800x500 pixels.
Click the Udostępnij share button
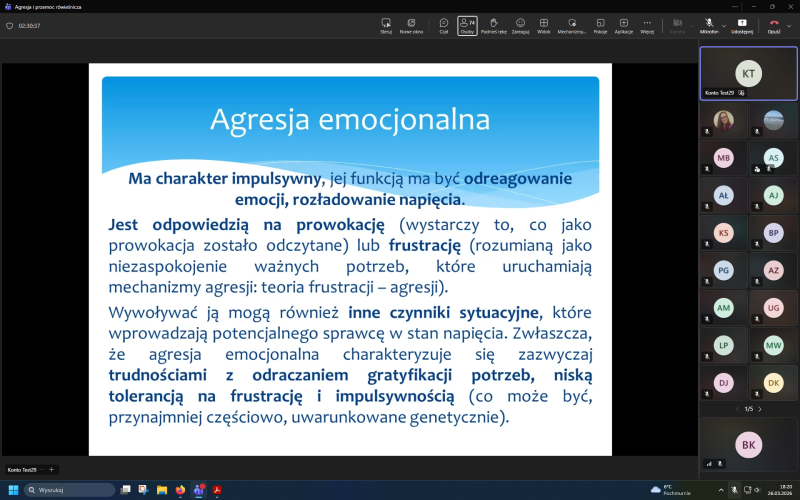(742, 25)
